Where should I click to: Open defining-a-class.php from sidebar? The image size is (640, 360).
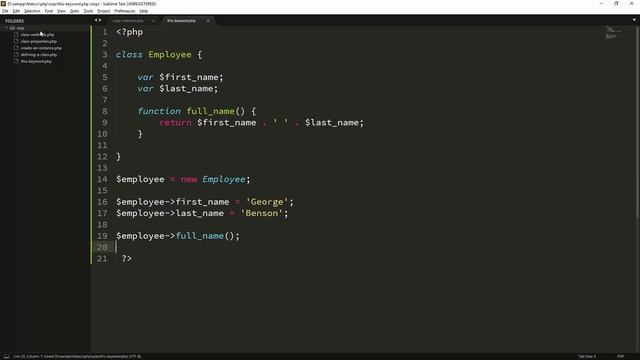click(x=39, y=55)
